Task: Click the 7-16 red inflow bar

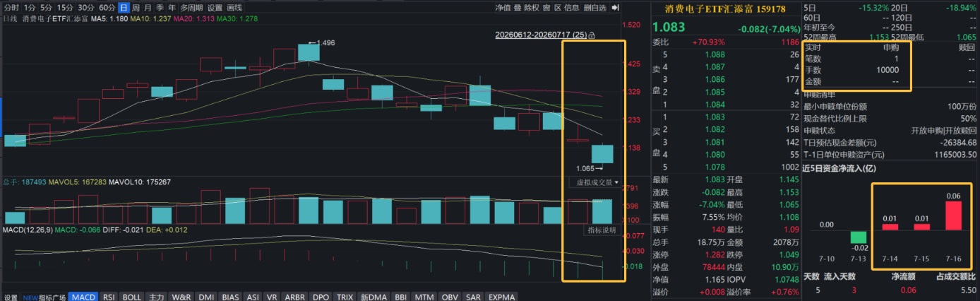Action: pyautogui.click(x=953, y=216)
